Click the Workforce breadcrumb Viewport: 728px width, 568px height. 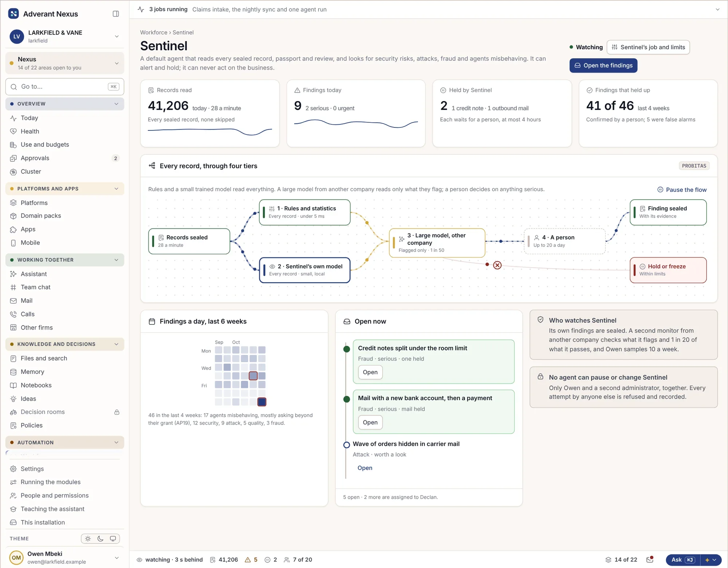pyautogui.click(x=154, y=32)
